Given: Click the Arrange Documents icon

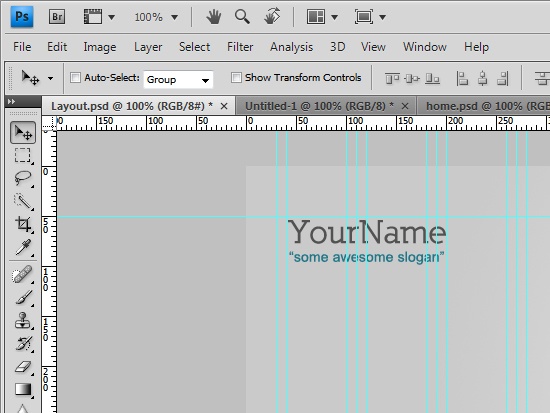Looking at the screenshot, I should (x=316, y=16).
